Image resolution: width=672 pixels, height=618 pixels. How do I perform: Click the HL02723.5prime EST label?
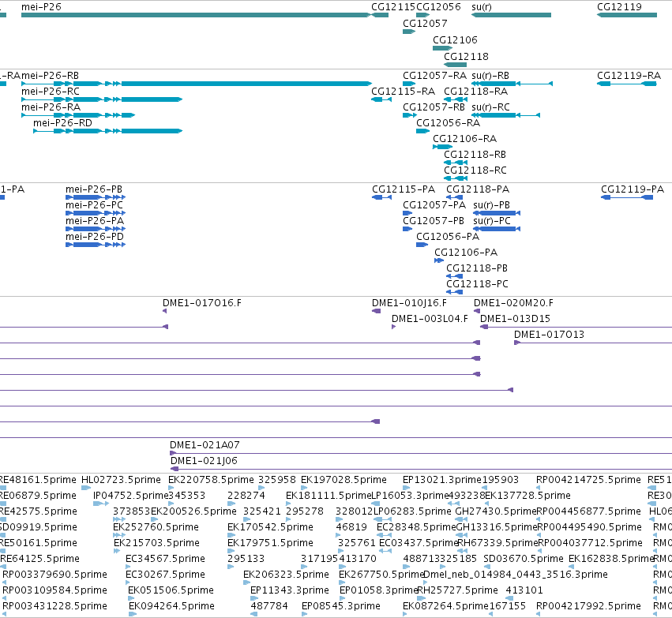click(x=121, y=480)
